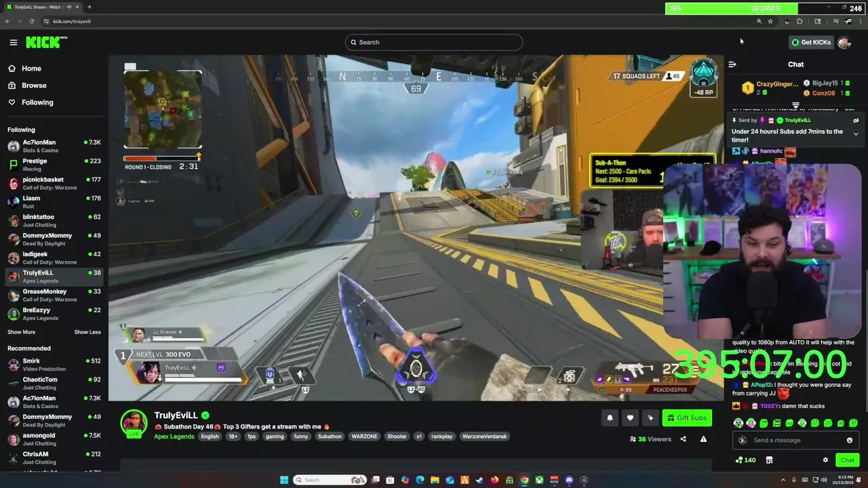Select the Subathon tag
868x488 pixels.
click(x=330, y=436)
